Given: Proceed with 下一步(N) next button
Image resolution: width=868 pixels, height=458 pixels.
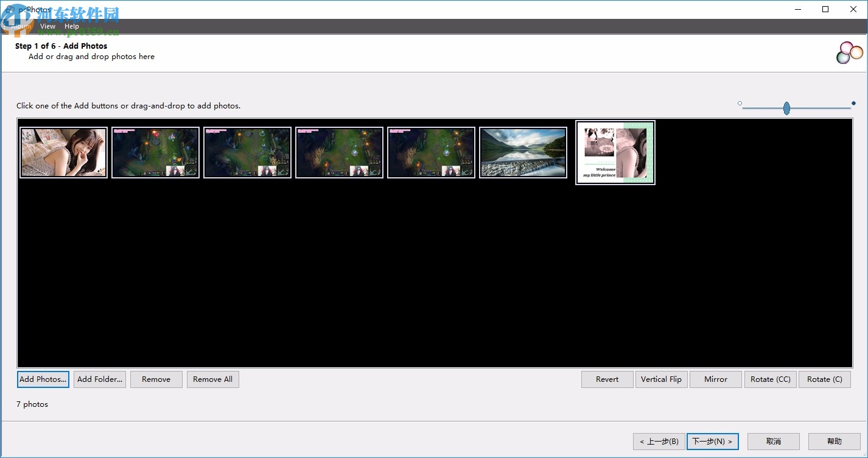Looking at the screenshot, I should tap(712, 441).
